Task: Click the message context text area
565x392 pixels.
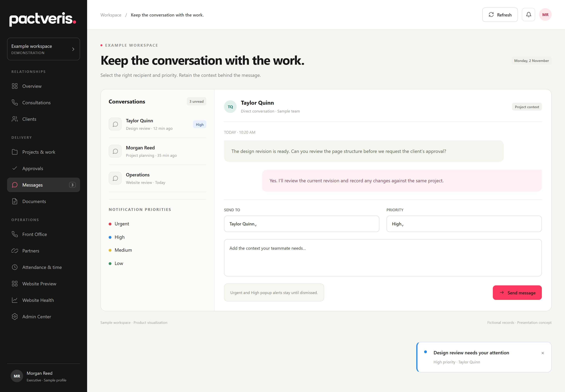Action: (383, 258)
